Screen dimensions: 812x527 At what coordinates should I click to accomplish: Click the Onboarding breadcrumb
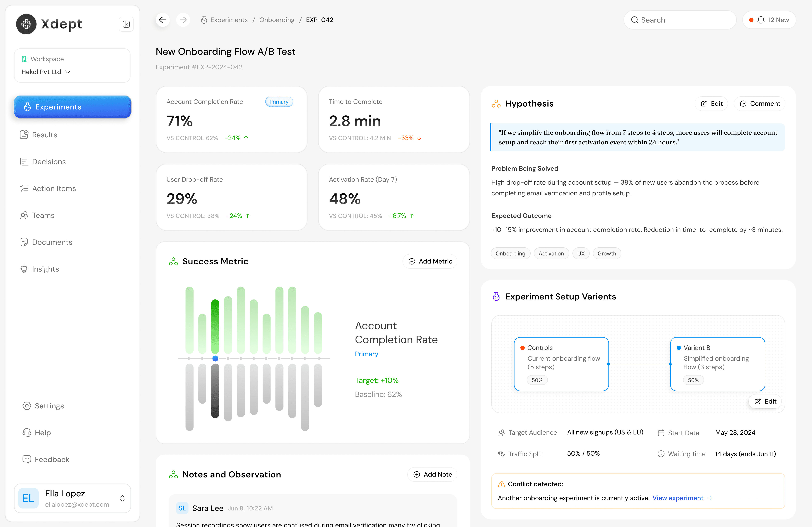[276, 20]
